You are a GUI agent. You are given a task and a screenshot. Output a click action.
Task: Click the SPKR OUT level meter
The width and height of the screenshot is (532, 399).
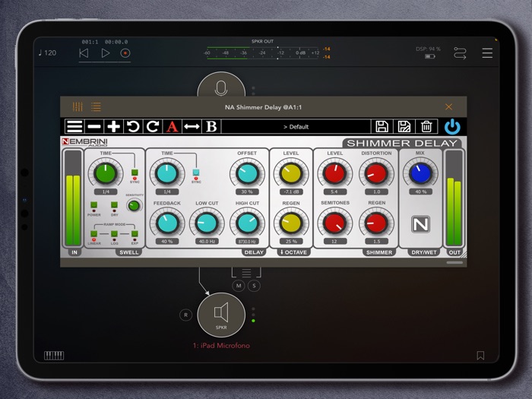click(263, 53)
